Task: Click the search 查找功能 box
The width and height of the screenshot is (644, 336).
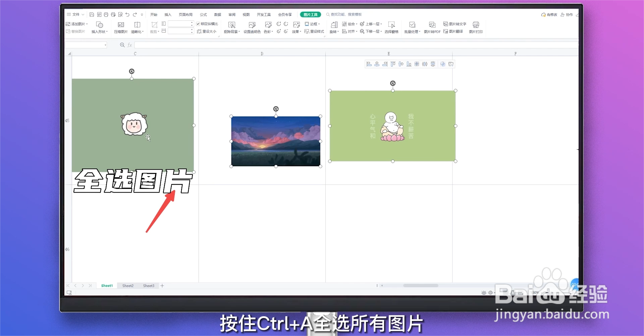Action: (344, 14)
